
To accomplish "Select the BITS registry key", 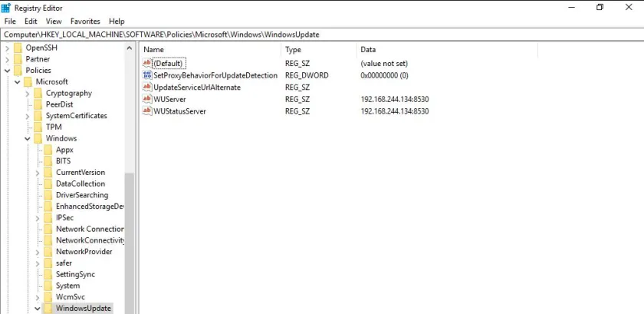I will [63, 161].
